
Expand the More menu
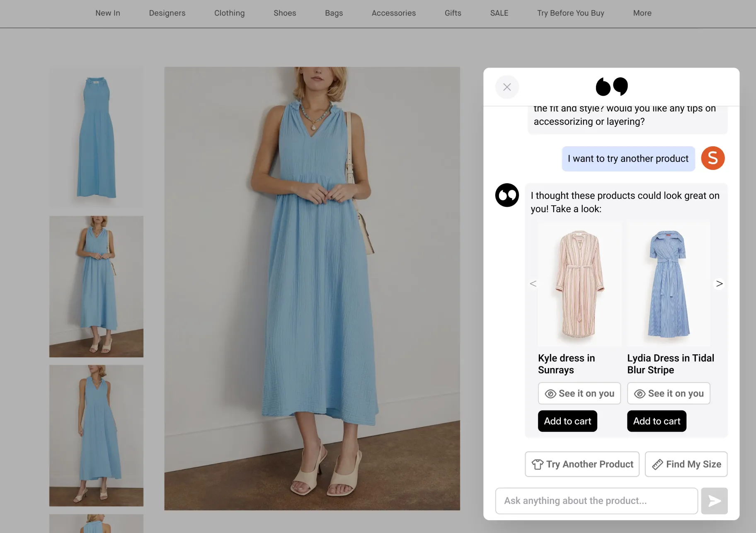pyautogui.click(x=642, y=13)
